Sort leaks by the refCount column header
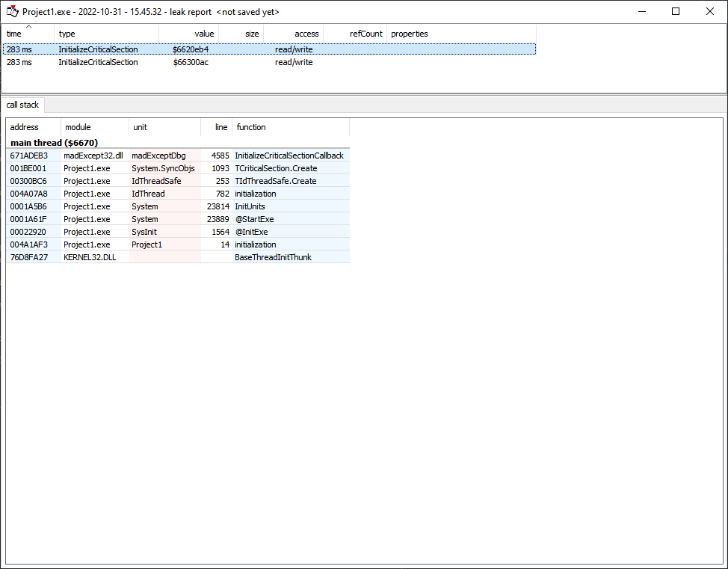728x569 pixels. 366,34
